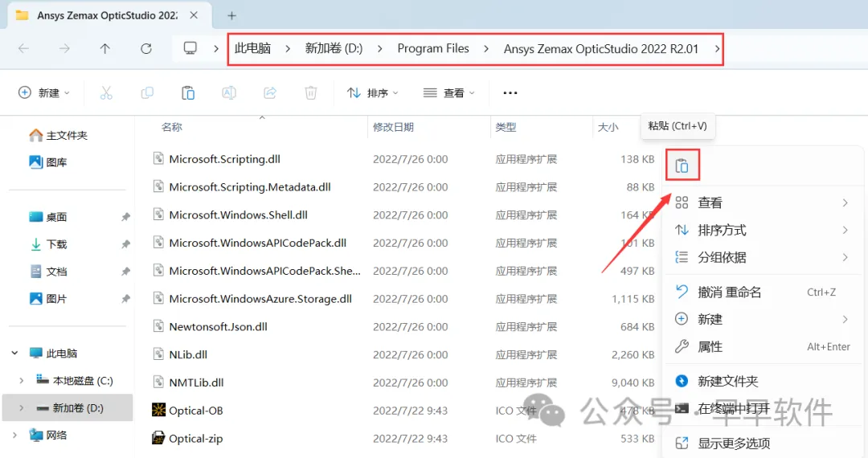The width and height of the screenshot is (868, 458).
Task: Click the paste icon in context menu
Action: [x=682, y=166]
